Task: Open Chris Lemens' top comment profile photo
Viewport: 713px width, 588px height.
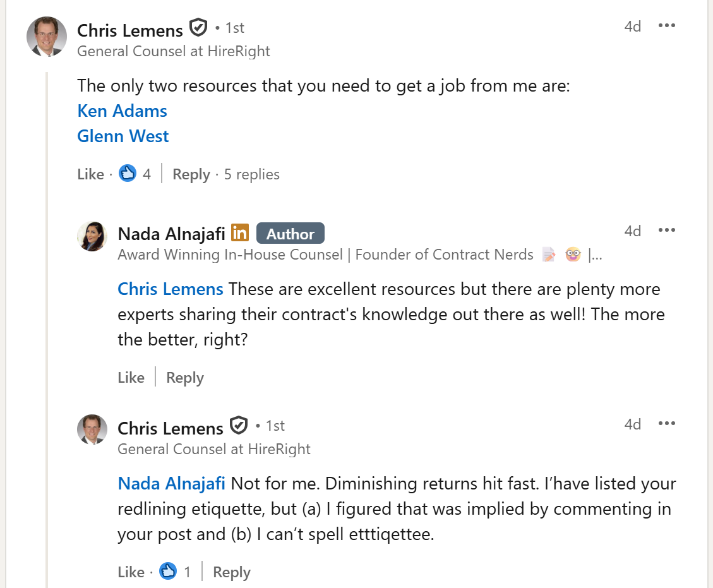Action: [47, 37]
